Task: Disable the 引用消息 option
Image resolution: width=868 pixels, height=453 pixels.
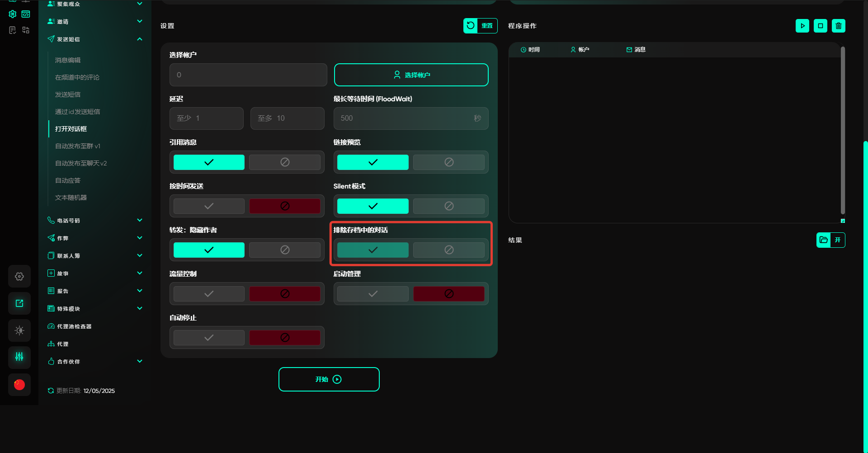Action: click(x=284, y=162)
